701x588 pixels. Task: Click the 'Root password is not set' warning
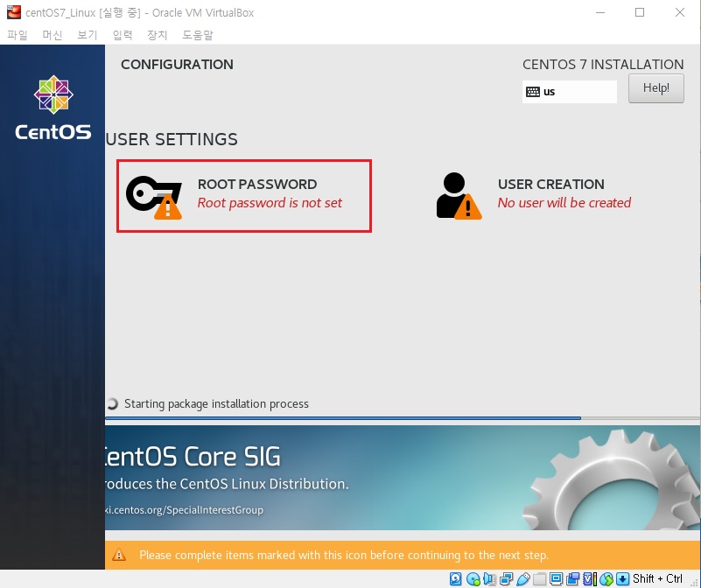(270, 203)
